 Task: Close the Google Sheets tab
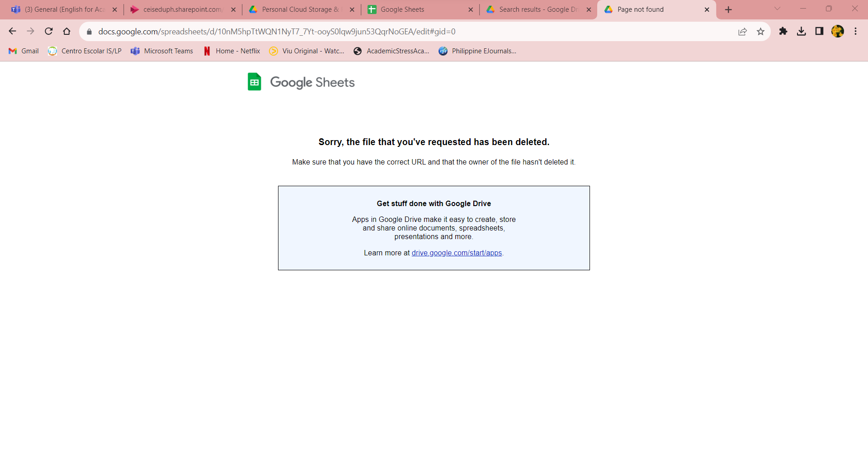pos(471,9)
